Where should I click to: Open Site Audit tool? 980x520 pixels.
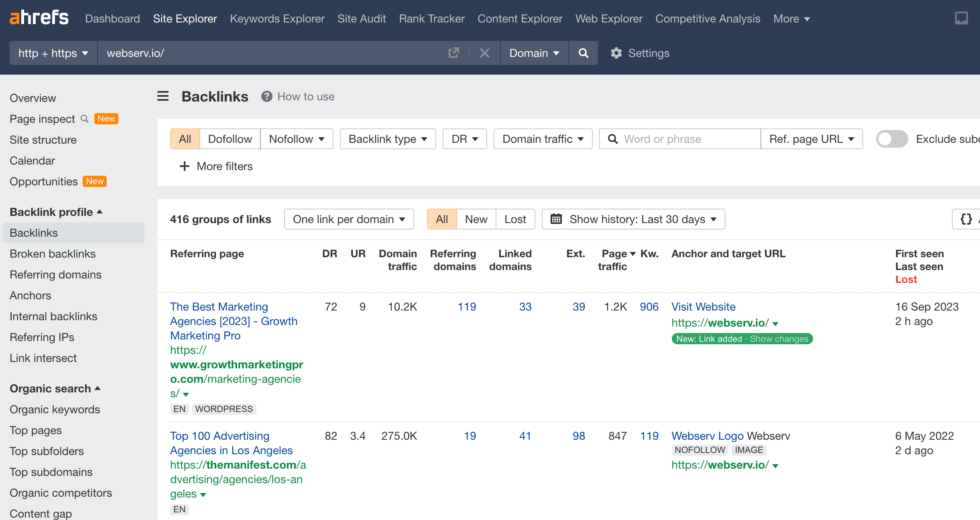tap(361, 18)
